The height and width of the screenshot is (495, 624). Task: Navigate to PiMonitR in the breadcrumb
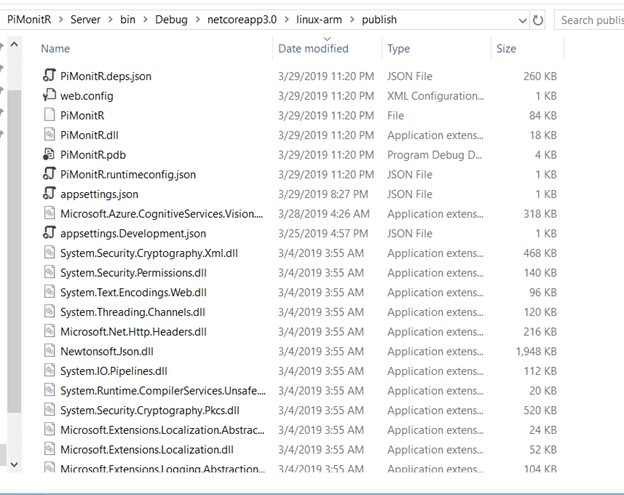[29, 19]
